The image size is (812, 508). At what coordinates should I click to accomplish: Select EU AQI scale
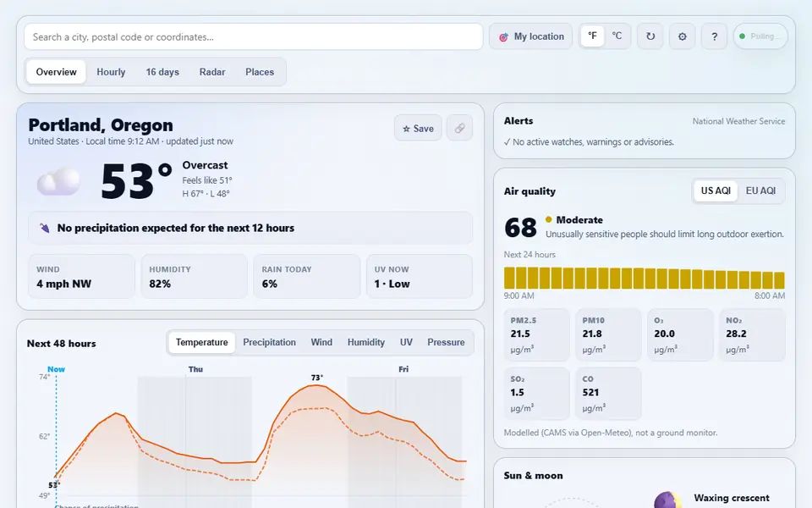click(x=760, y=190)
